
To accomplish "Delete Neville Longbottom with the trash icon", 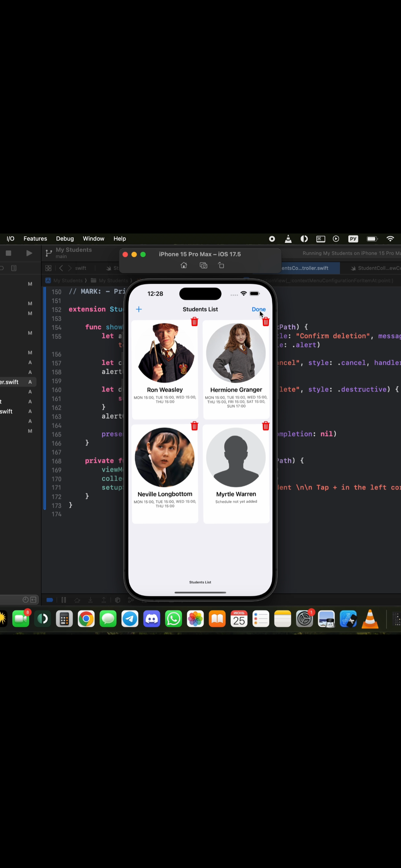I will click(x=194, y=426).
